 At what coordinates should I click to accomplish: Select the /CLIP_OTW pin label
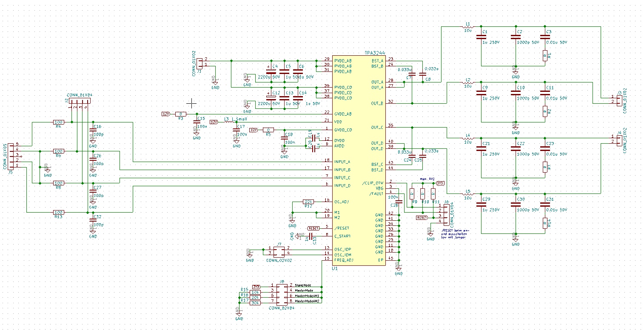click(373, 183)
